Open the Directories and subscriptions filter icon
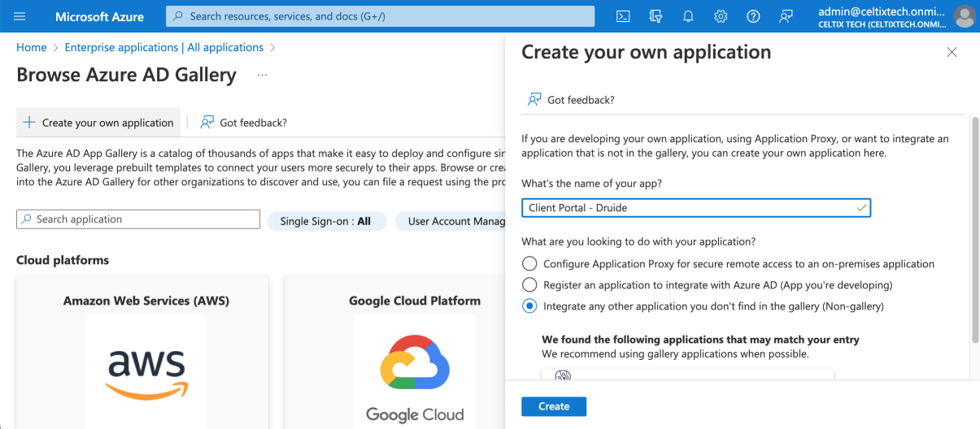This screenshot has width=980, height=429. [656, 16]
